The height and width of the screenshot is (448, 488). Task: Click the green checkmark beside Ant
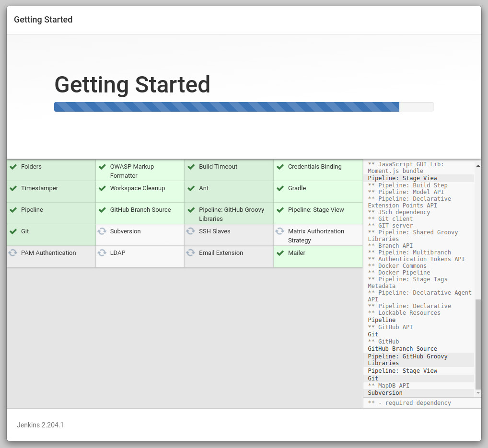191,188
